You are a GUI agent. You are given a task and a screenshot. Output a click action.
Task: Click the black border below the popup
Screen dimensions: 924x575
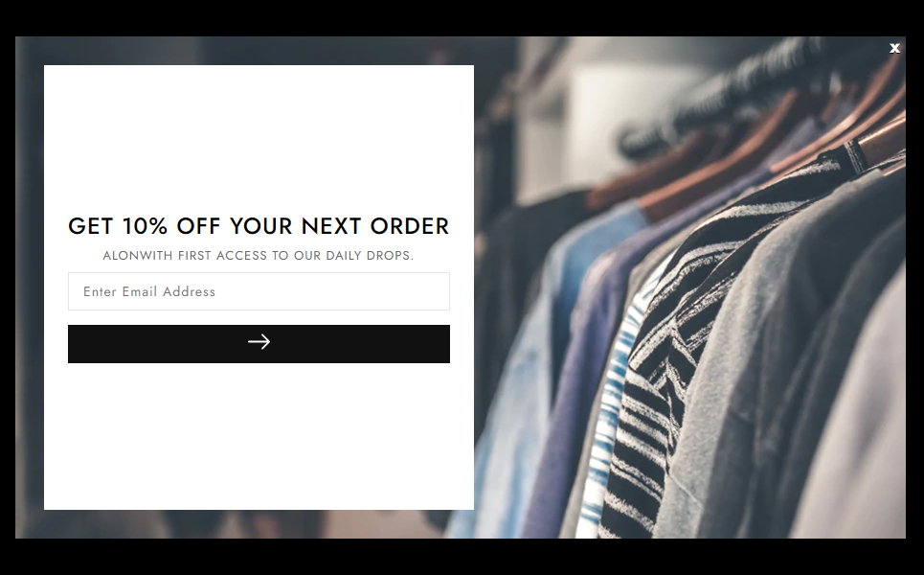[462, 557]
